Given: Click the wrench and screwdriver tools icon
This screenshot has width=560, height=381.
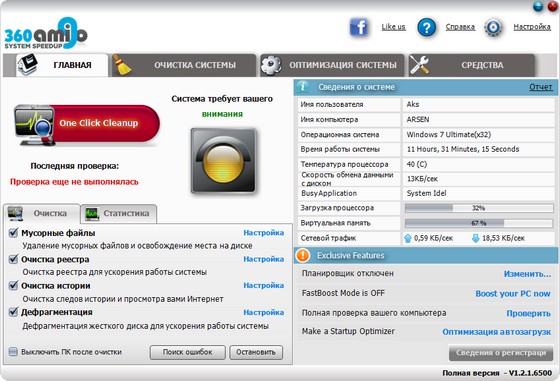Looking at the screenshot, I should (x=419, y=65).
